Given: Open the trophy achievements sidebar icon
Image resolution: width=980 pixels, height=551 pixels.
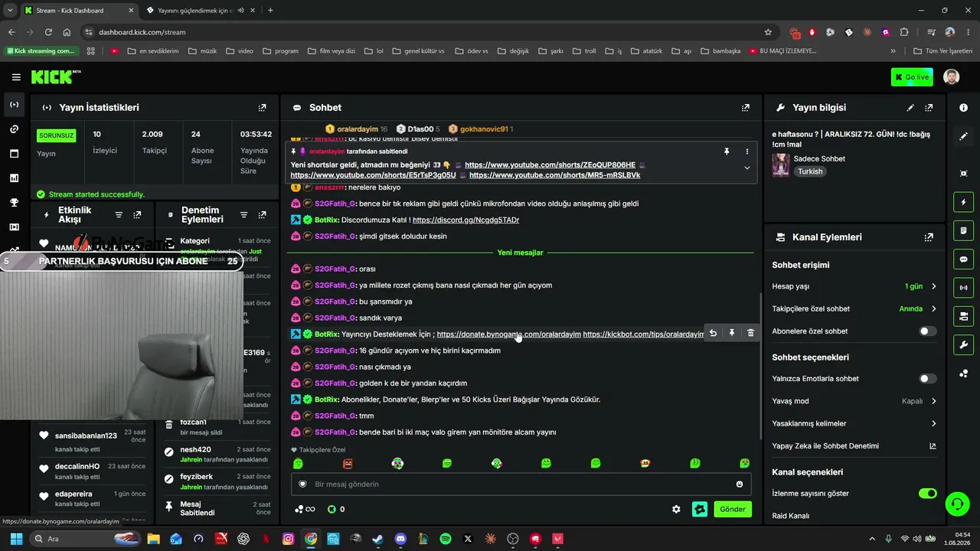Looking at the screenshot, I should tap(14, 203).
